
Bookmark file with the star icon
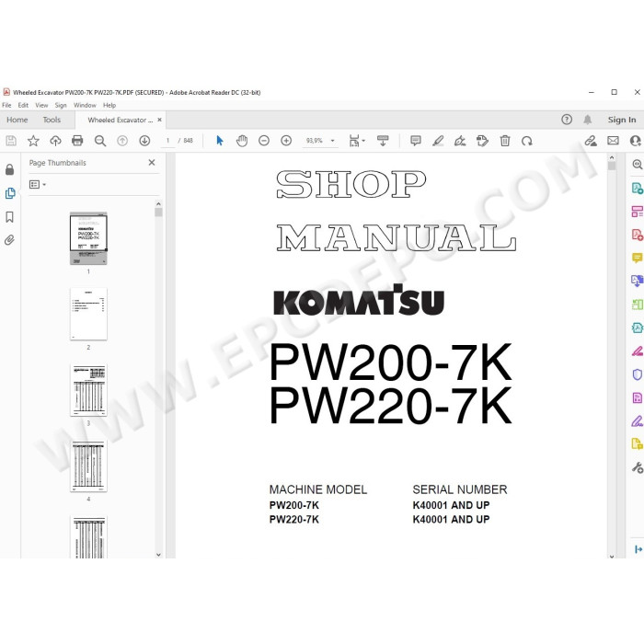[x=33, y=141]
